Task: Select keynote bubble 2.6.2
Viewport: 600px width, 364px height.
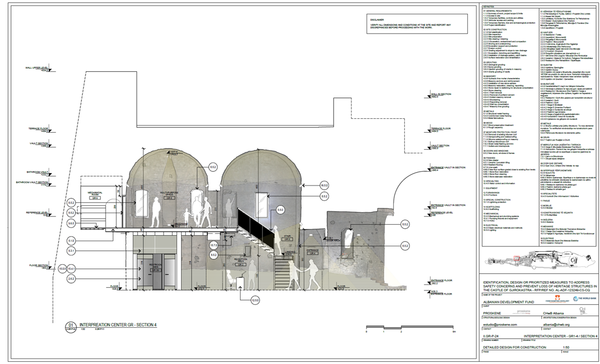Action: tap(71, 279)
